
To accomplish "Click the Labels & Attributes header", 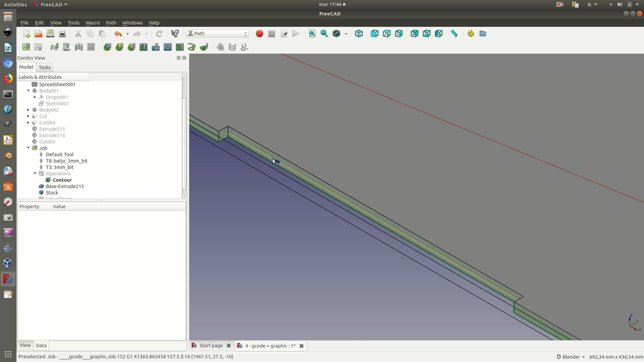I will (53, 77).
